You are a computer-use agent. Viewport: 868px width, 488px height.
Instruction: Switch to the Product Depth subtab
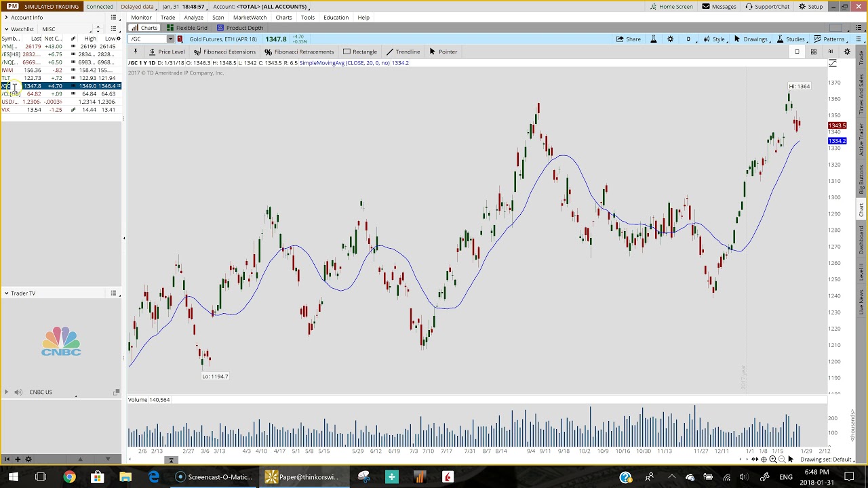click(240, 28)
